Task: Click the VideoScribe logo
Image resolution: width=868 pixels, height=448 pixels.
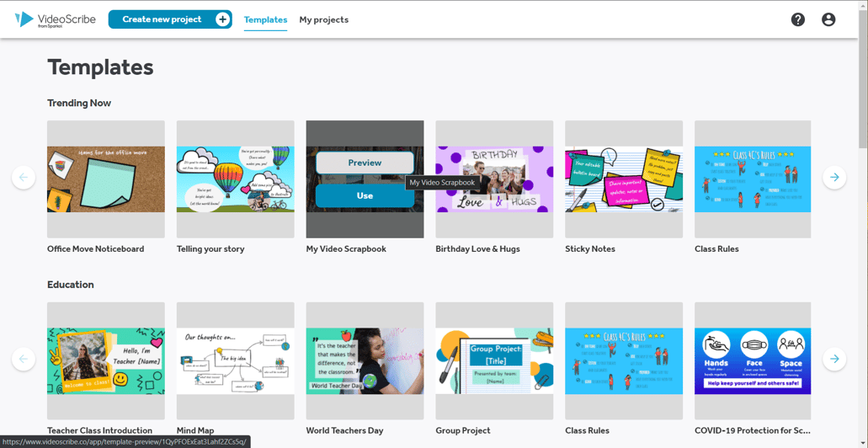Action: pyautogui.click(x=56, y=19)
